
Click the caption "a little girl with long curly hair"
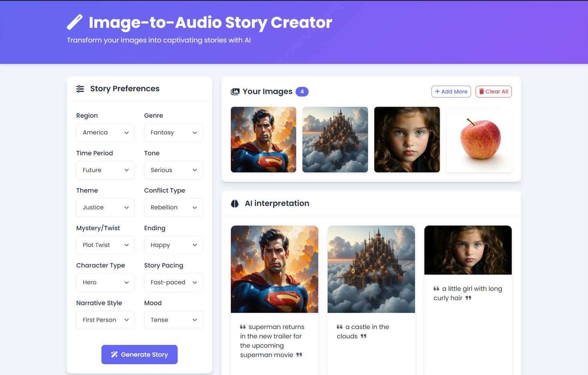click(x=467, y=293)
